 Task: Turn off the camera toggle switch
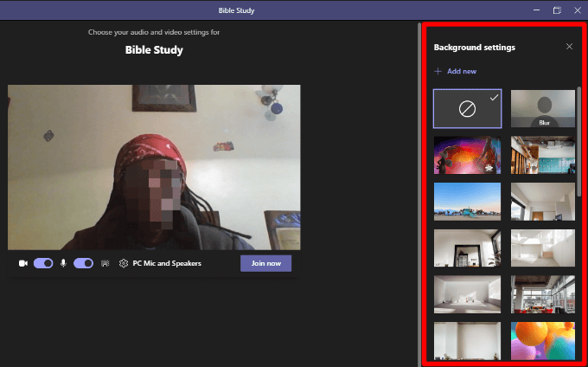pyautogui.click(x=43, y=263)
